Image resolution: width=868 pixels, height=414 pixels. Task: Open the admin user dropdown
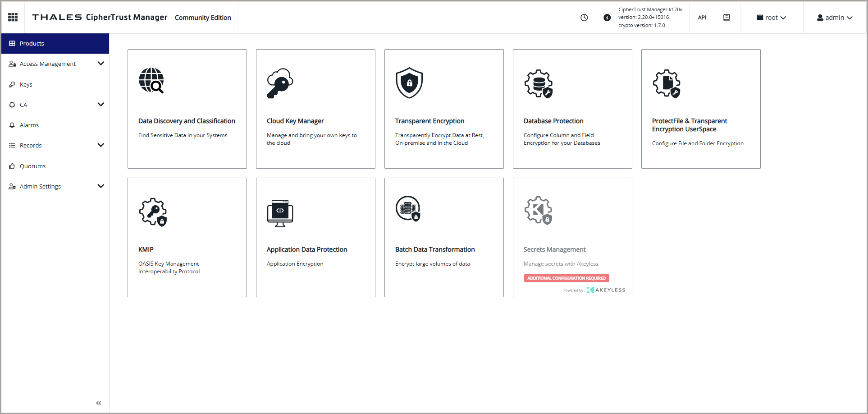point(835,18)
